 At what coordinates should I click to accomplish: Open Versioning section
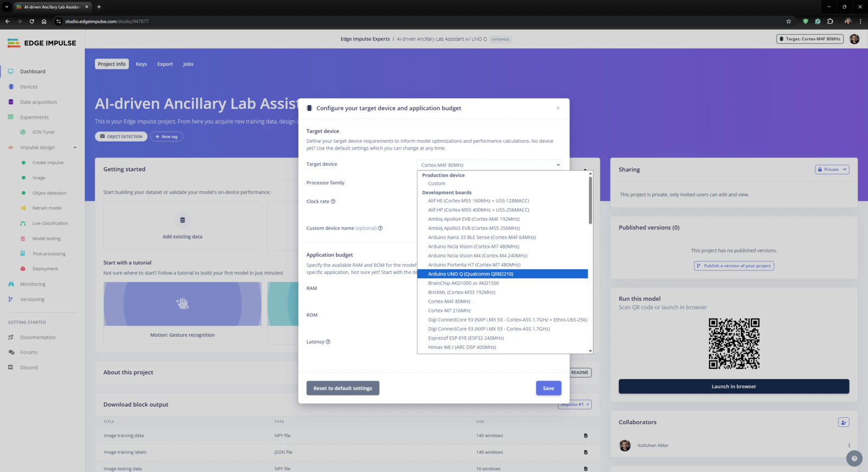[32, 299]
